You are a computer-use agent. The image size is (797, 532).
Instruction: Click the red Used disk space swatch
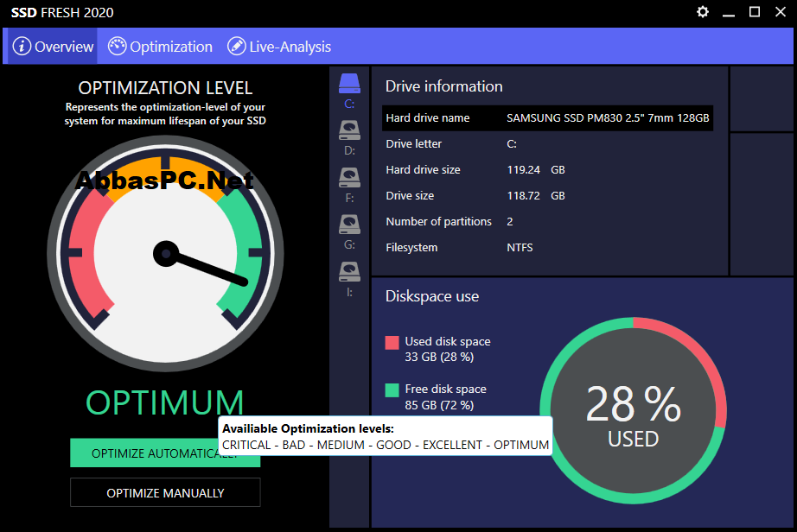[x=392, y=343]
